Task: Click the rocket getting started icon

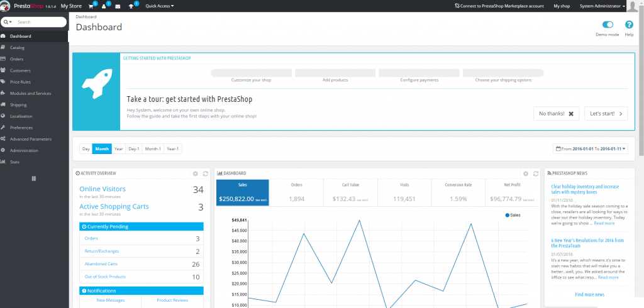Action: [x=96, y=84]
